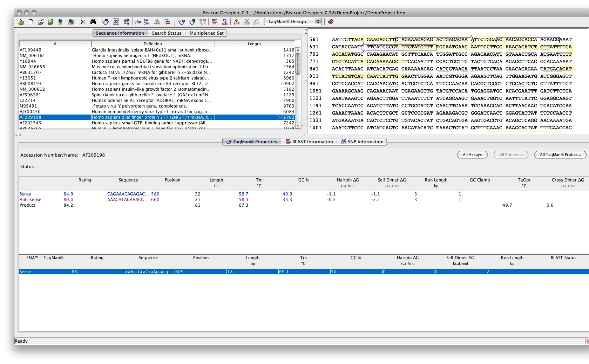Click the All Assays button

tap(472, 155)
